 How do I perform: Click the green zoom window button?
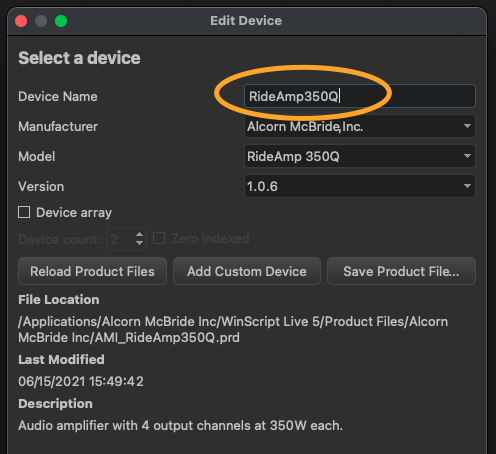coord(61,21)
